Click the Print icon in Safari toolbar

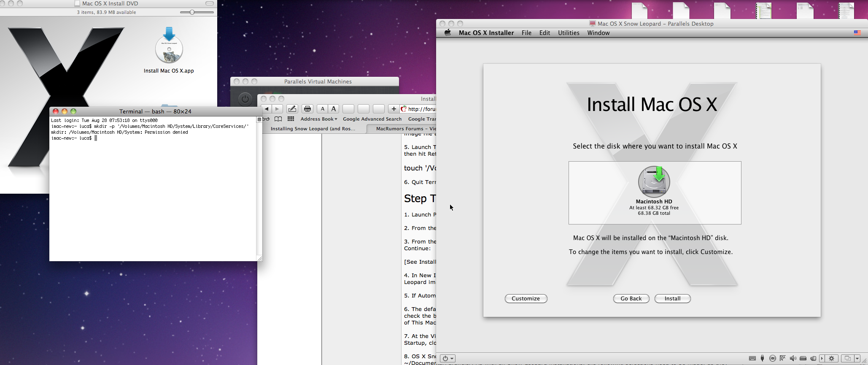point(307,109)
